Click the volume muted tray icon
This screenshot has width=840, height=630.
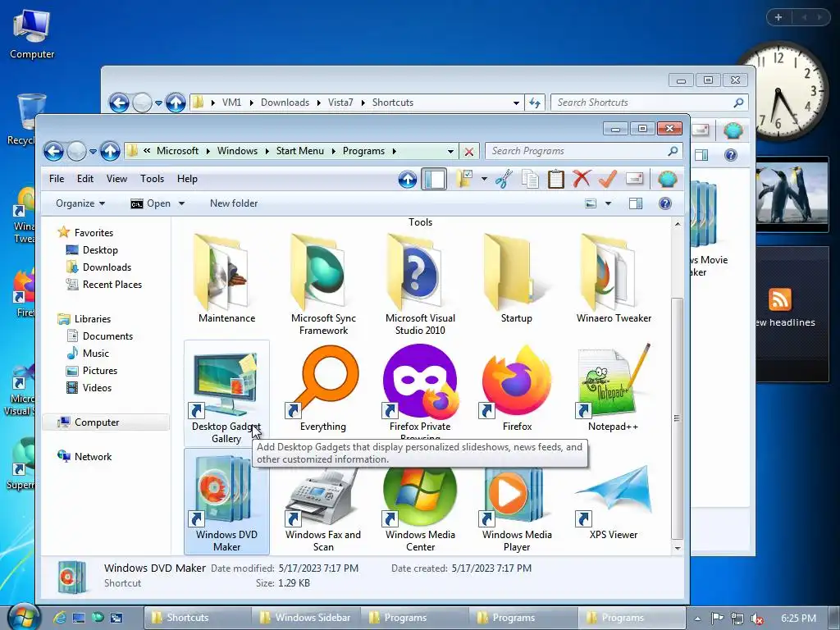[x=757, y=619]
